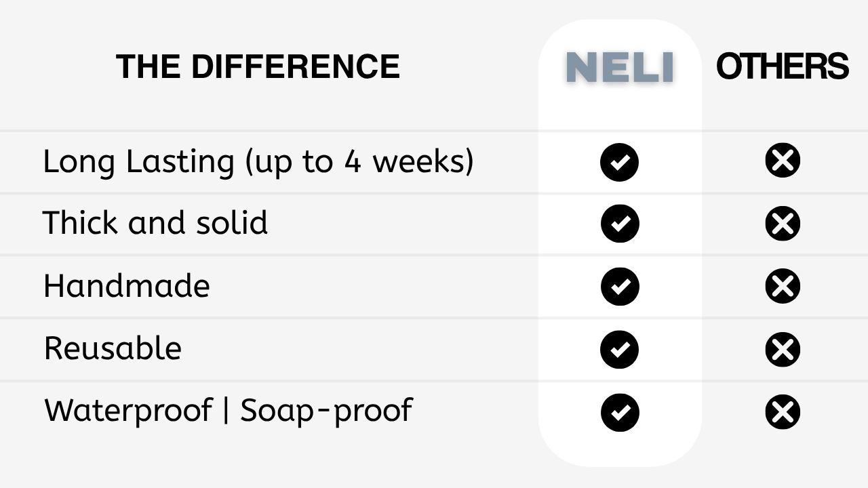The width and height of the screenshot is (868, 488).
Task: Click the Thick and solid label
Action: [x=155, y=223]
